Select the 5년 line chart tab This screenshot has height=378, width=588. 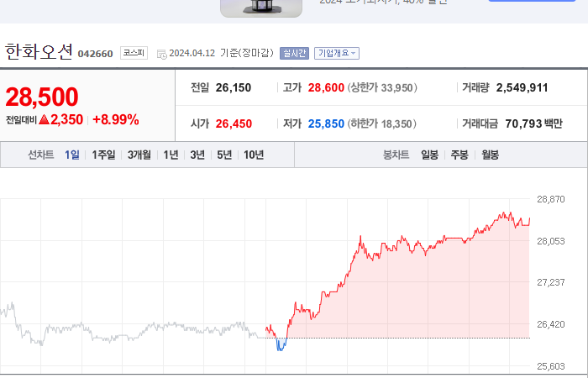coord(224,155)
